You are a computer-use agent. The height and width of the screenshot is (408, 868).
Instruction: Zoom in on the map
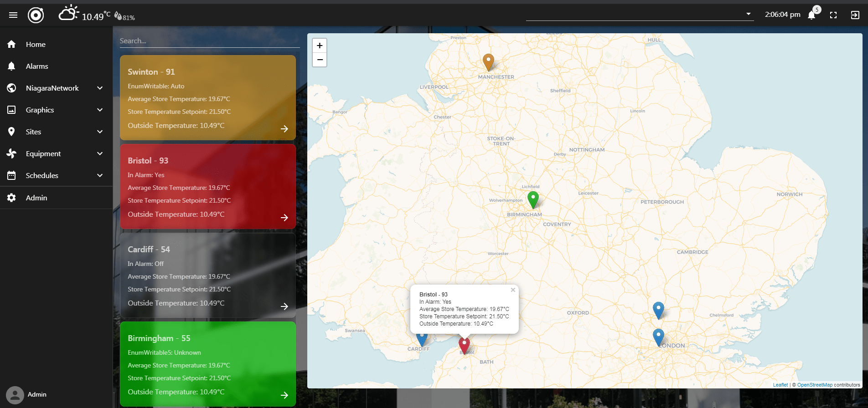tap(320, 46)
